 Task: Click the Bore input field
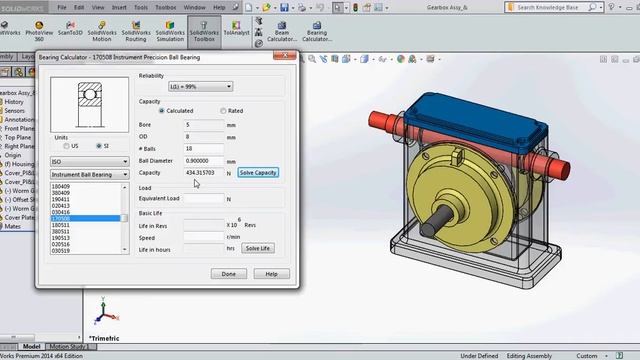point(204,125)
